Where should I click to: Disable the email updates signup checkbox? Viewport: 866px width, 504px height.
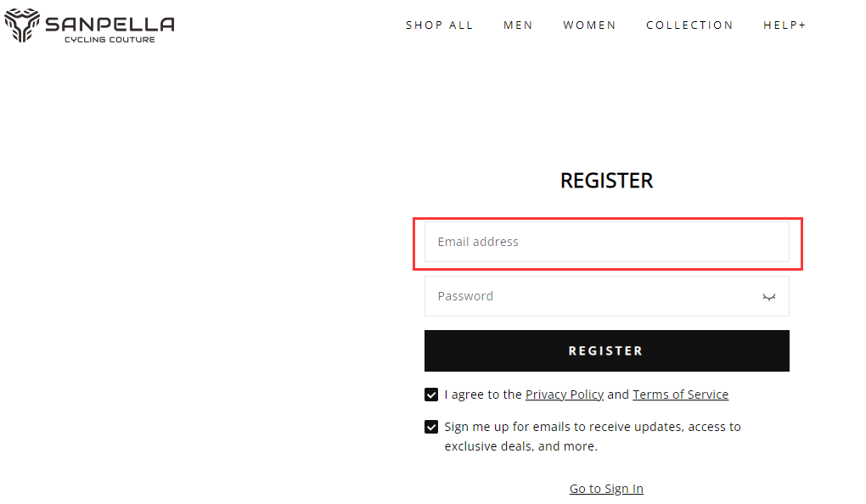[x=432, y=427]
